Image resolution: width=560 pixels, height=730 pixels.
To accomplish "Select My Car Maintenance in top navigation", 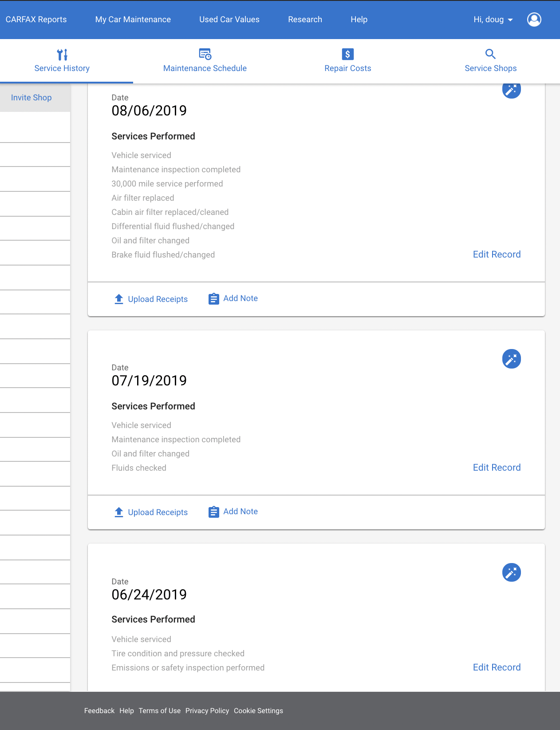I will (133, 20).
